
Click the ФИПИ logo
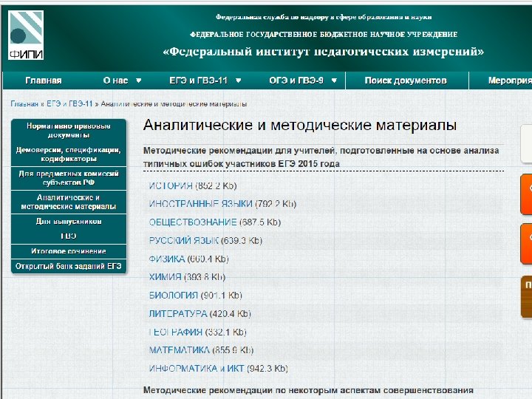pos(26,35)
